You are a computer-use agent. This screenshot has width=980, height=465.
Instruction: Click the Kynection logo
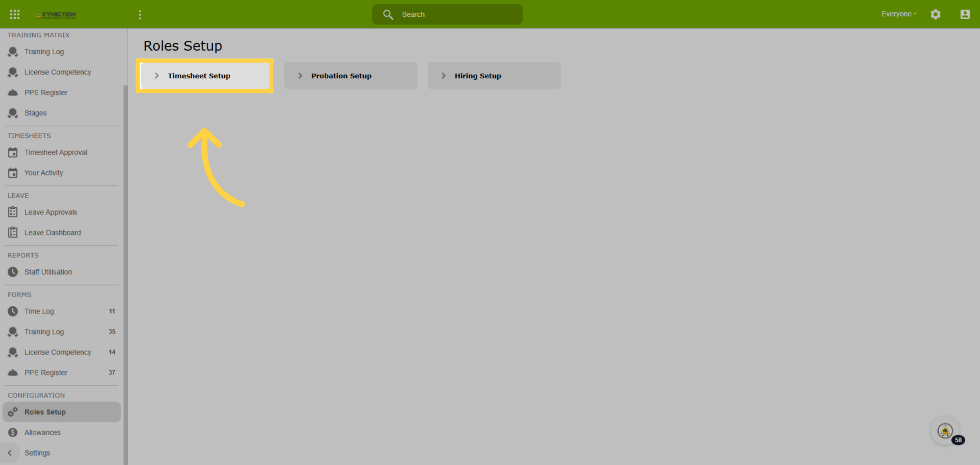point(56,15)
